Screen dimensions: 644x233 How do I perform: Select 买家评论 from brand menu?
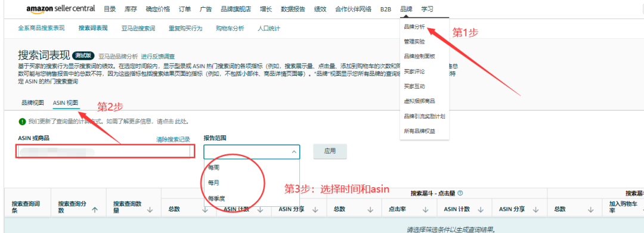[x=414, y=72]
